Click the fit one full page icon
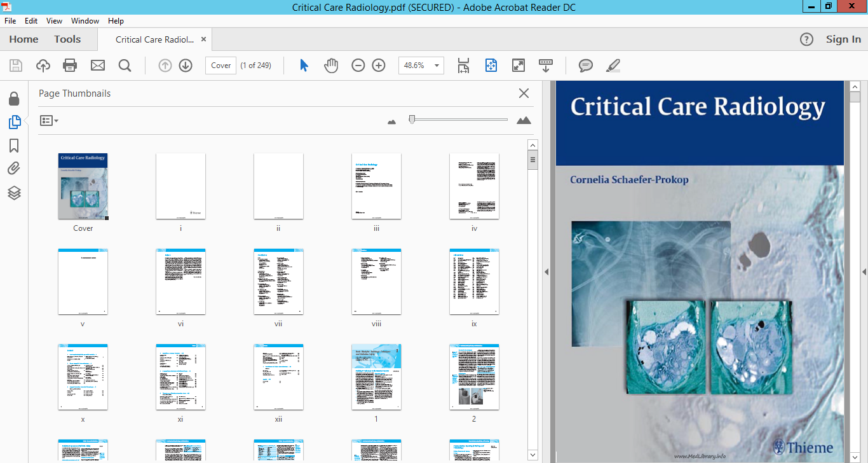 coord(491,66)
